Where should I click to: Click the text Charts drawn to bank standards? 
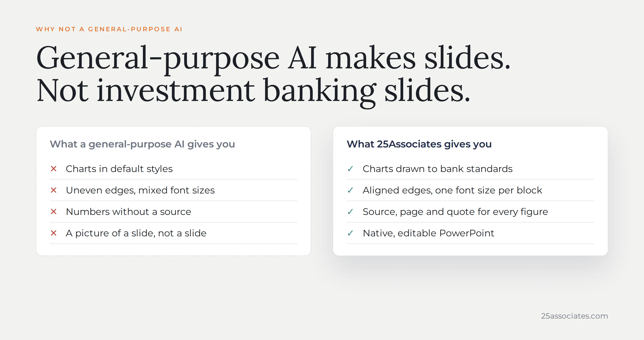pos(438,169)
